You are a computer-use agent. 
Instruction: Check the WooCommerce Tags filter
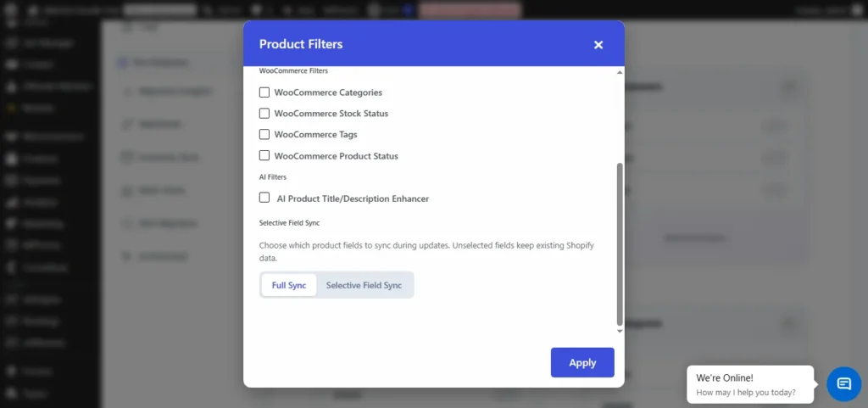coord(264,135)
